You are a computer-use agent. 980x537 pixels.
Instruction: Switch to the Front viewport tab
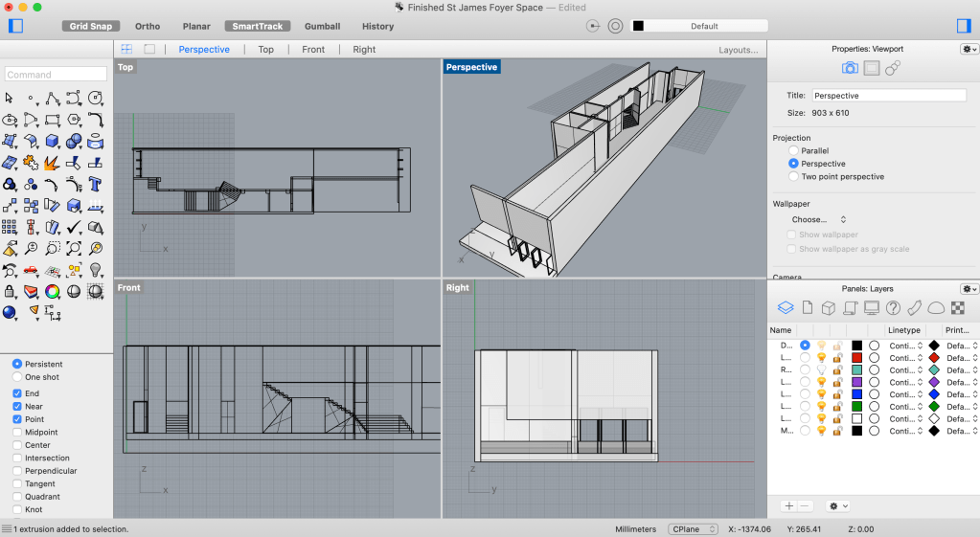tap(313, 49)
